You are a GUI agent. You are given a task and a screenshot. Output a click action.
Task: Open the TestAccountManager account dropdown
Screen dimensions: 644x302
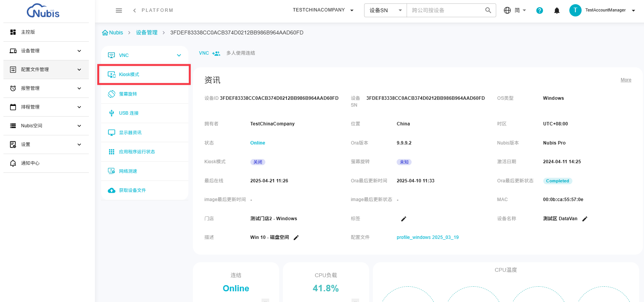610,10
